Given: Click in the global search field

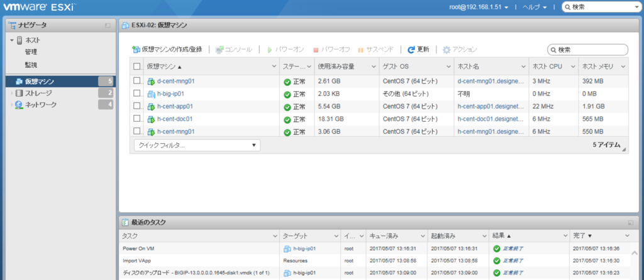Looking at the screenshot, I should [x=601, y=7].
